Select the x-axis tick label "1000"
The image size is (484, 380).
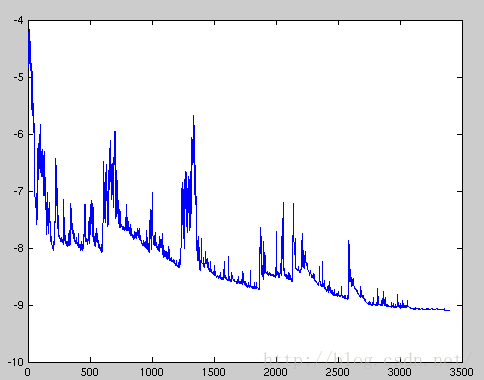click(152, 372)
